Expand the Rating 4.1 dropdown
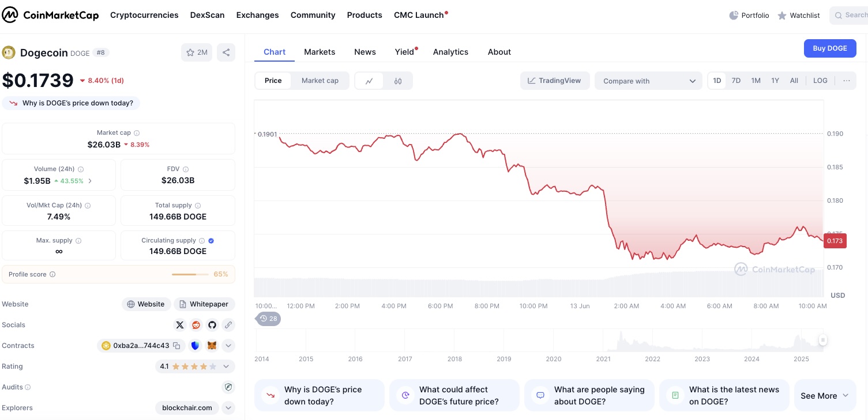This screenshot has height=420, width=868. [195, 366]
